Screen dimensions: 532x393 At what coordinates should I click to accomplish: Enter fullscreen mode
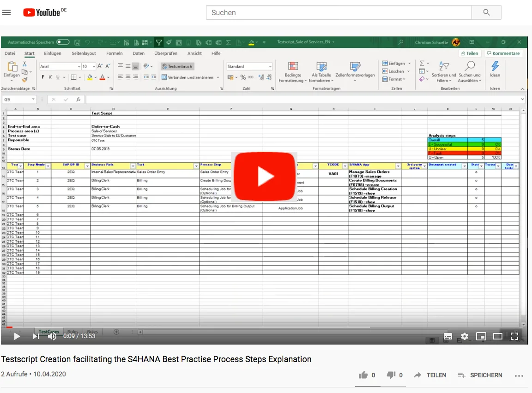tap(514, 336)
